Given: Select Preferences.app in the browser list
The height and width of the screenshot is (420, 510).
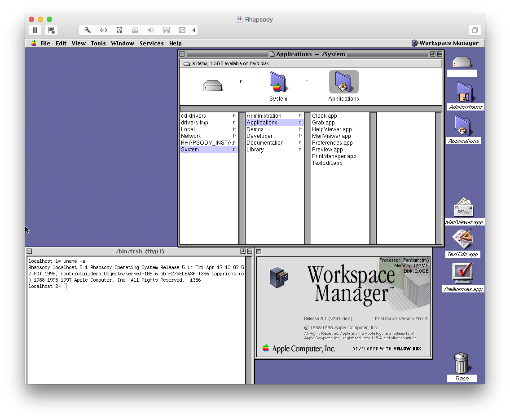Looking at the screenshot, I should tap(340, 143).
